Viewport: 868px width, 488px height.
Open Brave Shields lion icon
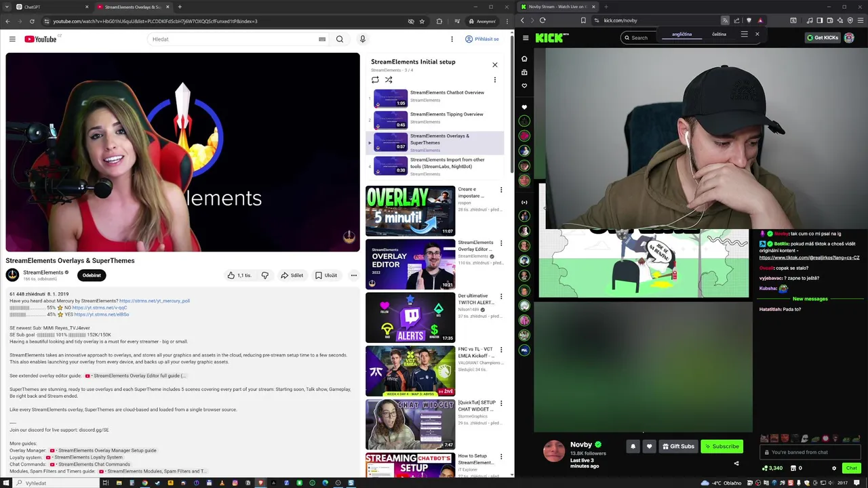(749, 20)
